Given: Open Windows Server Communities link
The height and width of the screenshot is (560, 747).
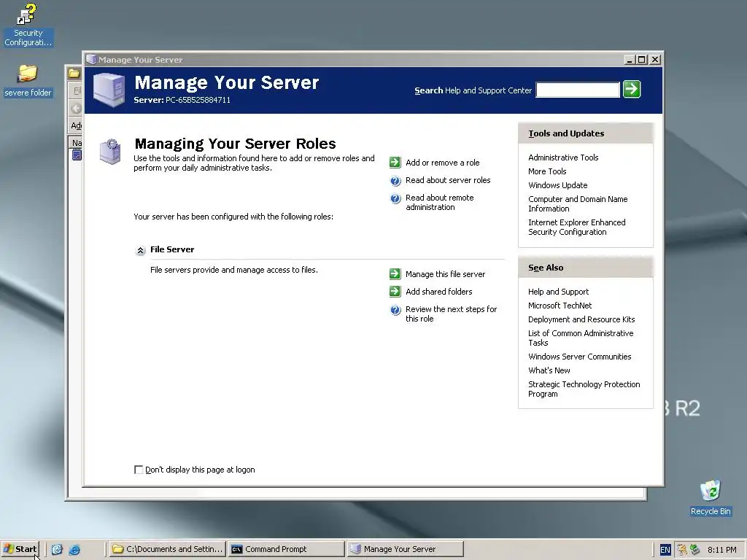Looking at the screenshot, I should 579,357.
